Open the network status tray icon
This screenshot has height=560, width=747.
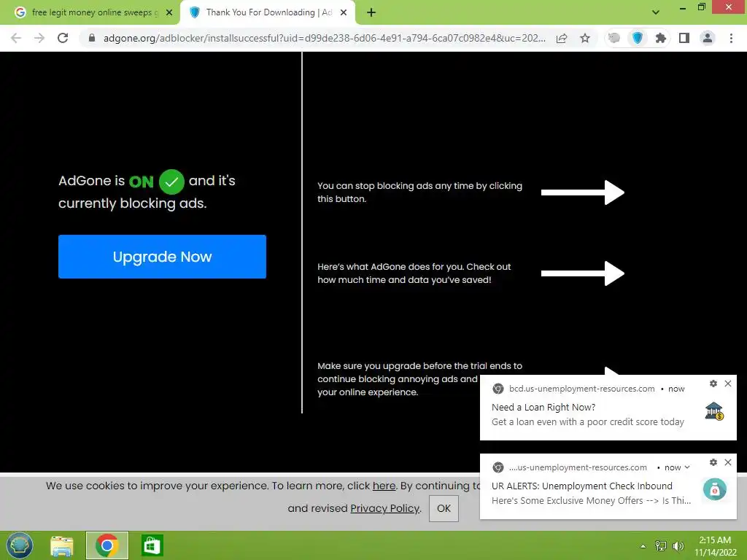tap(661, 546)
